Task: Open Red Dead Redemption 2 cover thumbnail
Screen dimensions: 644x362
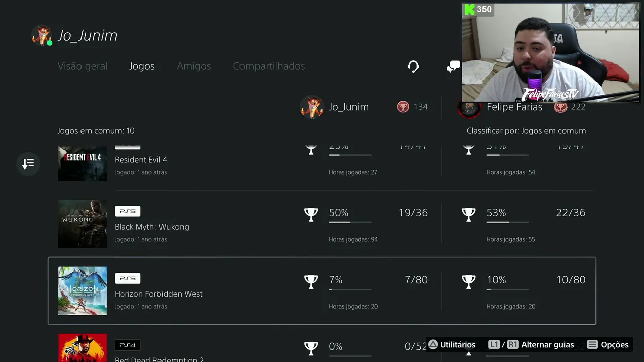Action: point(83,348)
